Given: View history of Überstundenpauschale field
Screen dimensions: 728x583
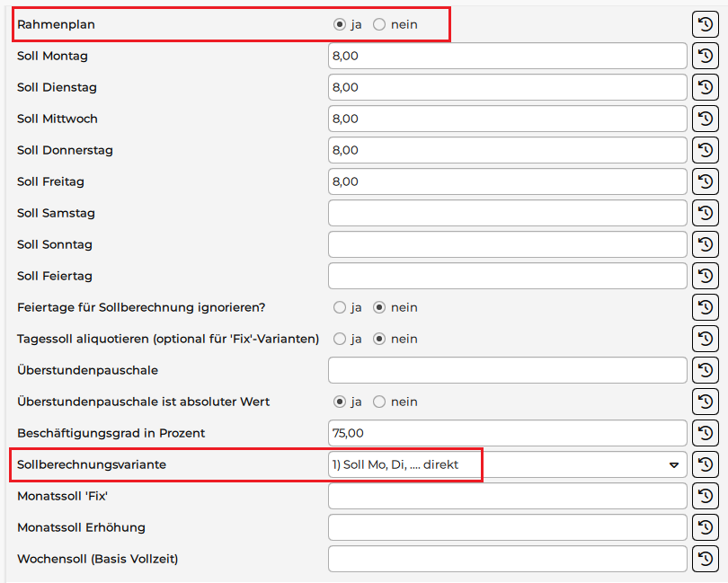Looking at the screenshot, I should (706, 370).
